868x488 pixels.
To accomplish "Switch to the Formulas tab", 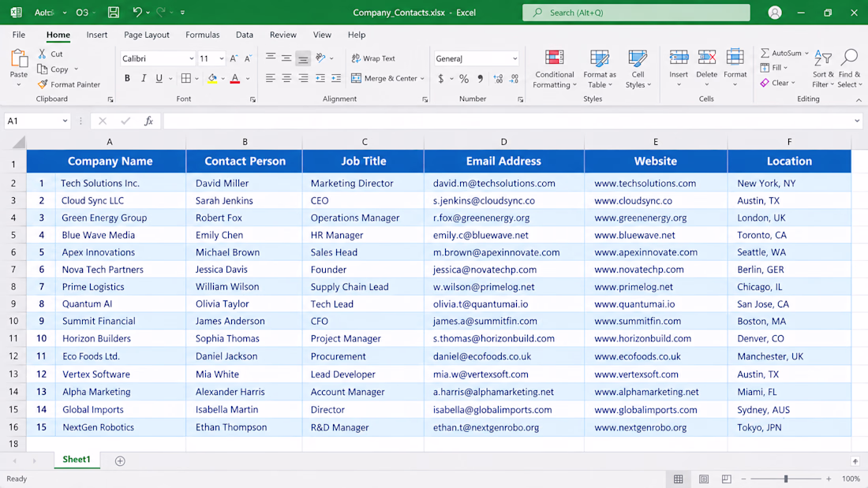I will click(x=203, y=35).
